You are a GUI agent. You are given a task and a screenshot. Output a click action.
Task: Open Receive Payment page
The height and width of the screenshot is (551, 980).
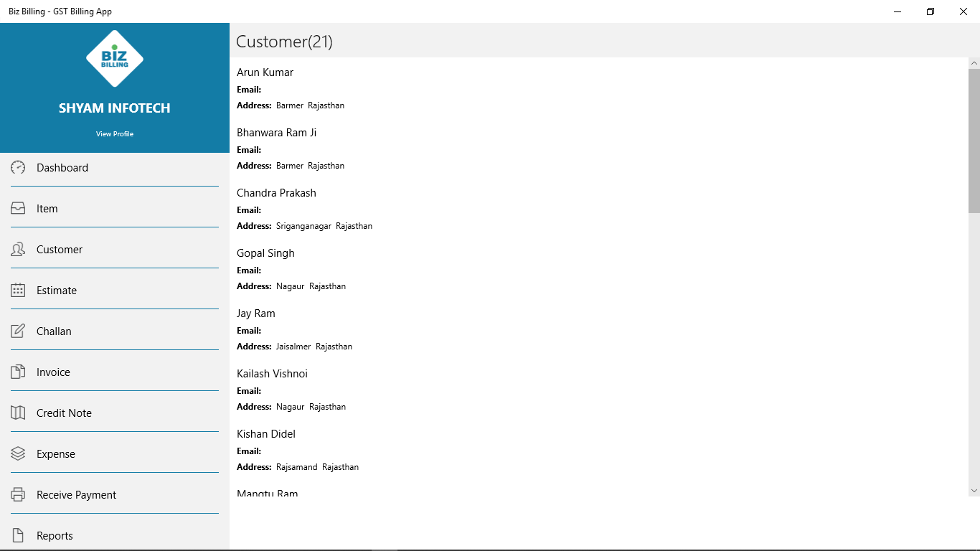tap(115, 494)
